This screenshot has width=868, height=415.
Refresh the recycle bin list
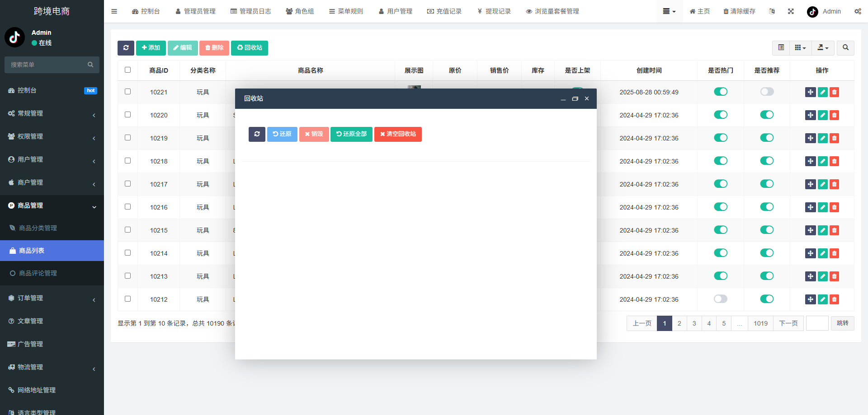point(257,134)
